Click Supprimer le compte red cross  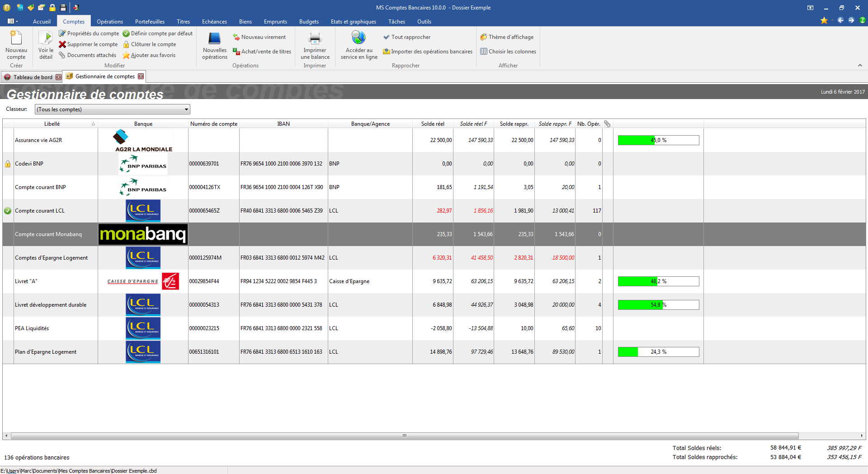pyautogui.click(x=62, y=44)
